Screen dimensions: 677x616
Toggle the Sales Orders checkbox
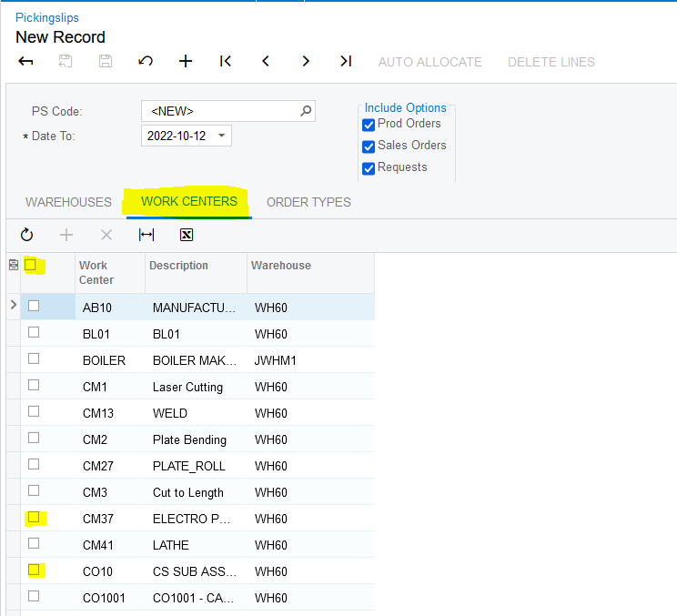coord(369,146)
